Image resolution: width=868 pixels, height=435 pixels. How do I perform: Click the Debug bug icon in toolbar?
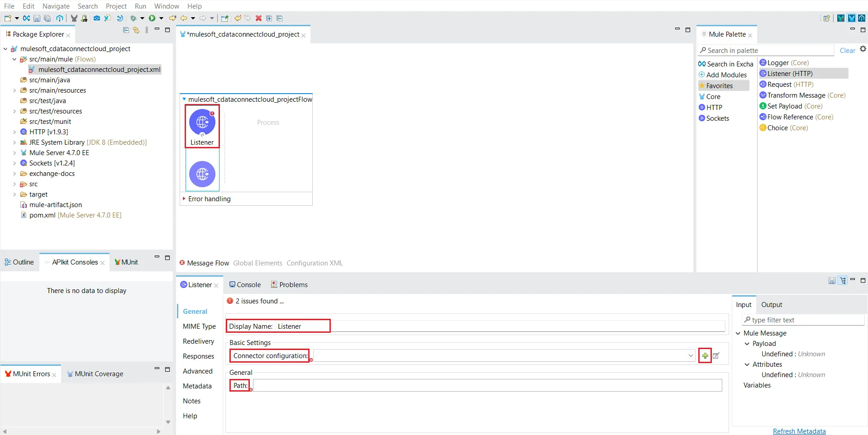133,18
